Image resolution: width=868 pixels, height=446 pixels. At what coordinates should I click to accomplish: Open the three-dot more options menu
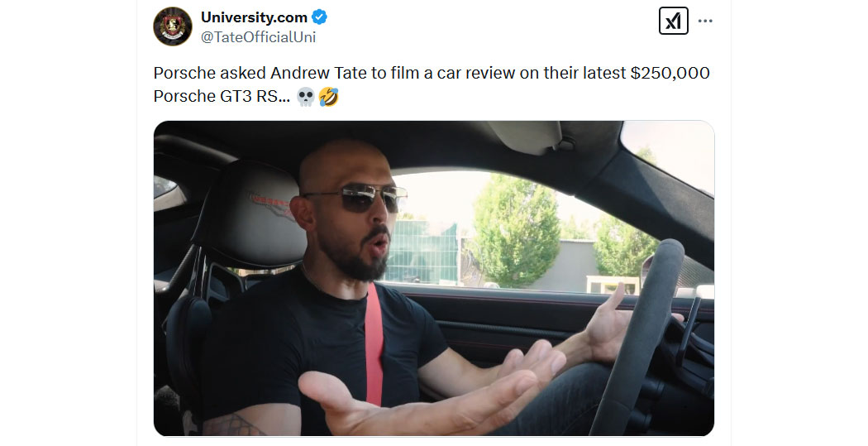[705, 21]
